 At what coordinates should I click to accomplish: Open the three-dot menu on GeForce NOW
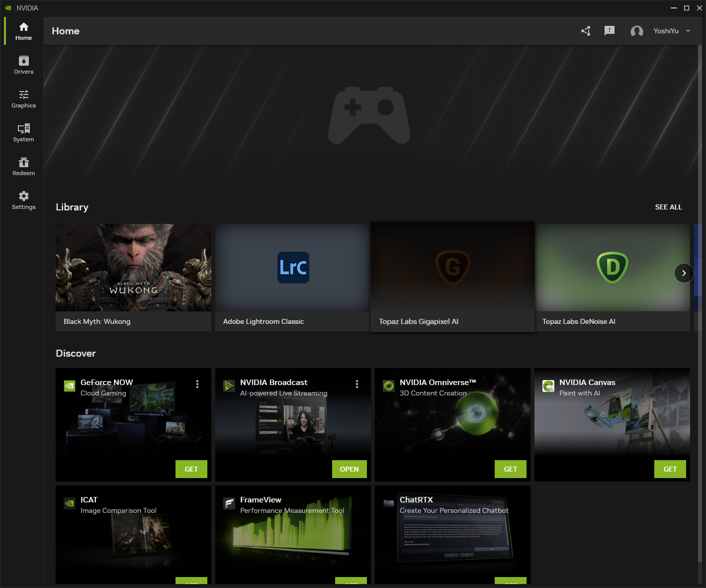click(x=197, y=384)
